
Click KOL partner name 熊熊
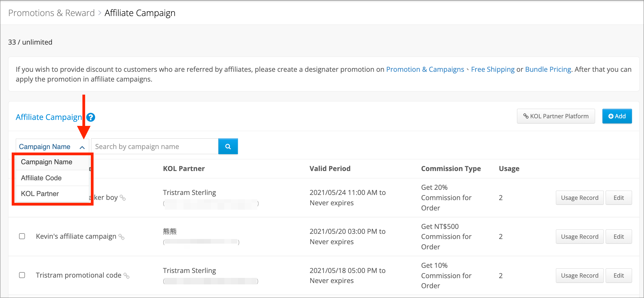[x=170, y=231]
